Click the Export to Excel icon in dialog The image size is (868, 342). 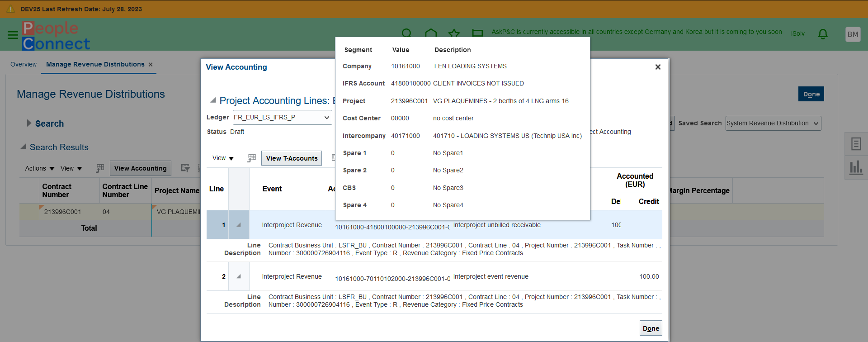coord(252,158)
